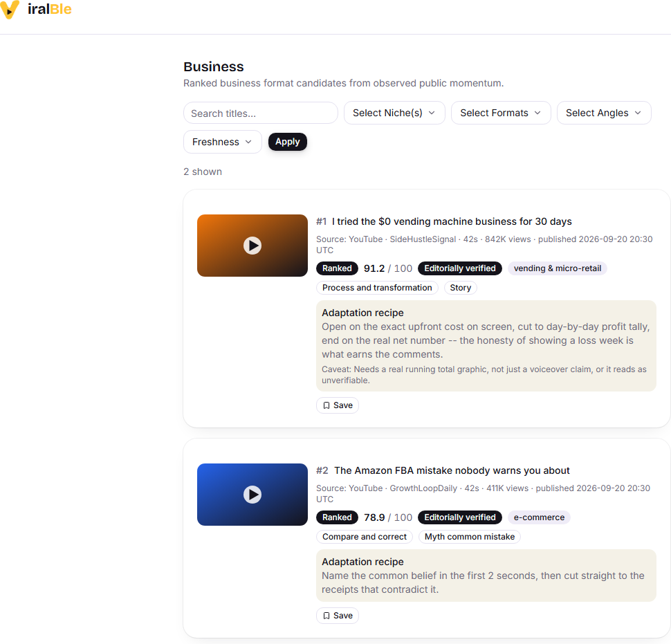Viewport: 671px width, 644px height.
Task: Click the 'Ranked business format candidates' subtitle
Action: (343, 83)
